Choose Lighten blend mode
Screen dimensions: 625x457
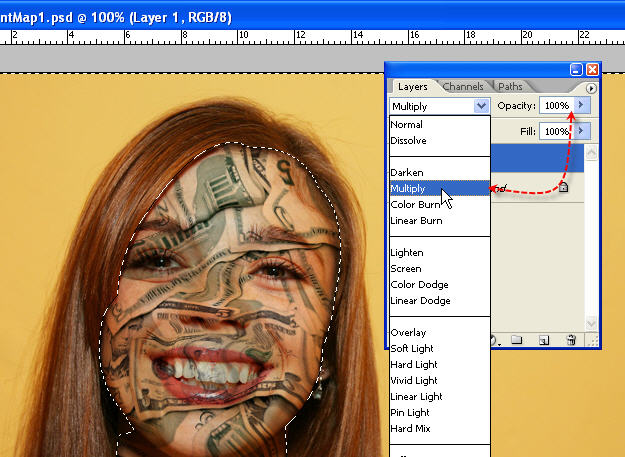440,253
